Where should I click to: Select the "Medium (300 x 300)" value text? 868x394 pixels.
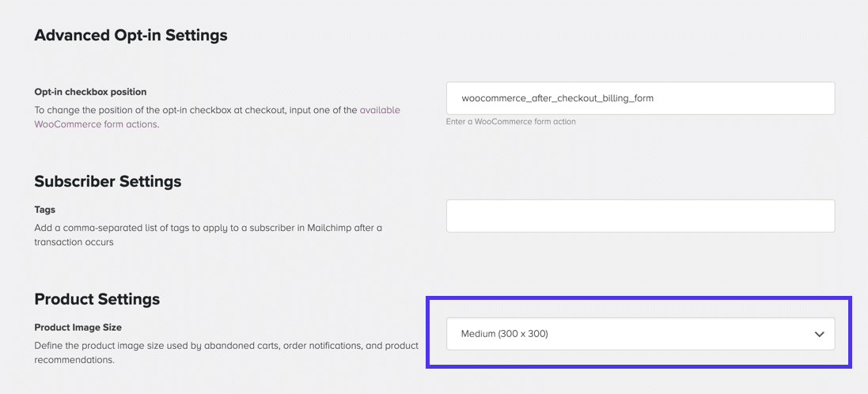click(505, 334)
